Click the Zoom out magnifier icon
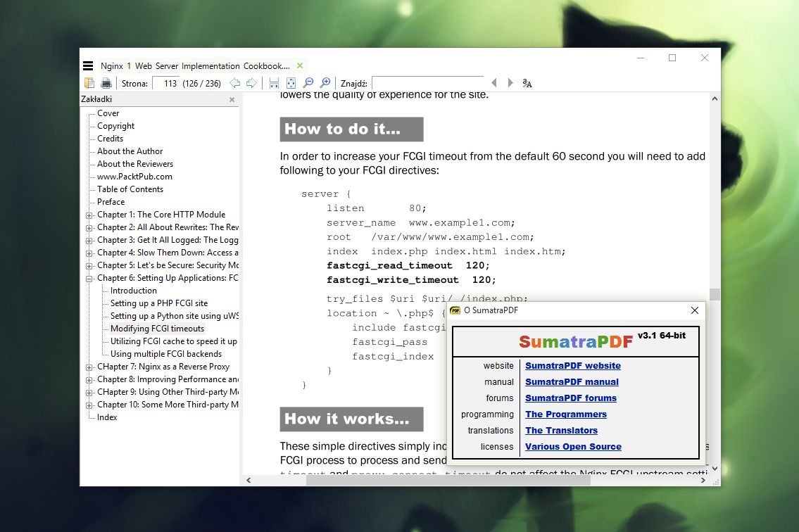The width and height of the screenshot is (799, 532). click(x=308, y=82)
